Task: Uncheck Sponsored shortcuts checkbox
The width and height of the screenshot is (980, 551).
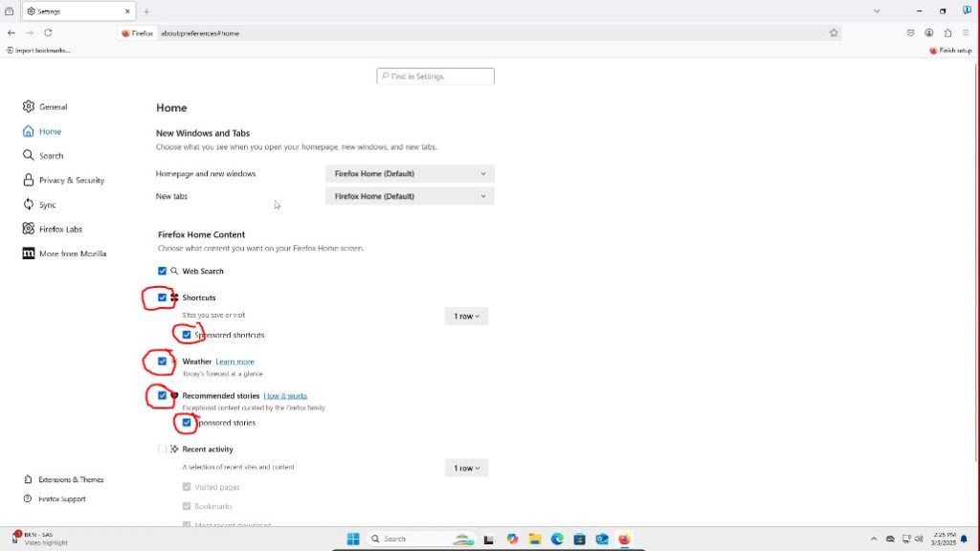Action: point(187,335)
